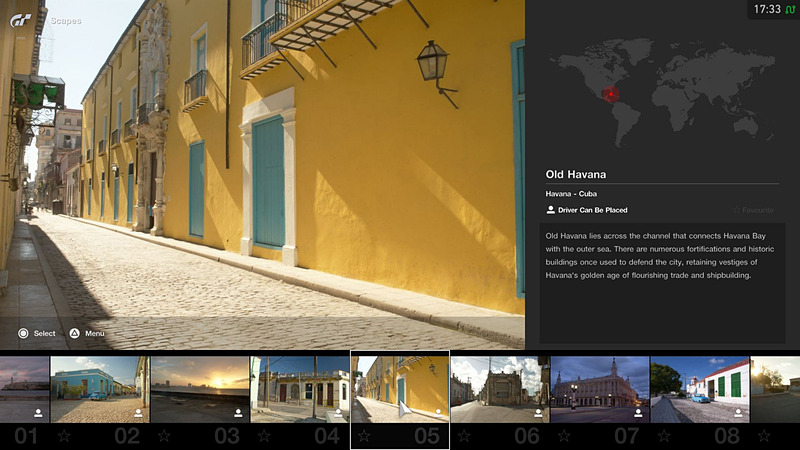Viewport: 800px width, 450px height.
Task: Click driver icon on thumbnail 07
Action: (638, 413)
